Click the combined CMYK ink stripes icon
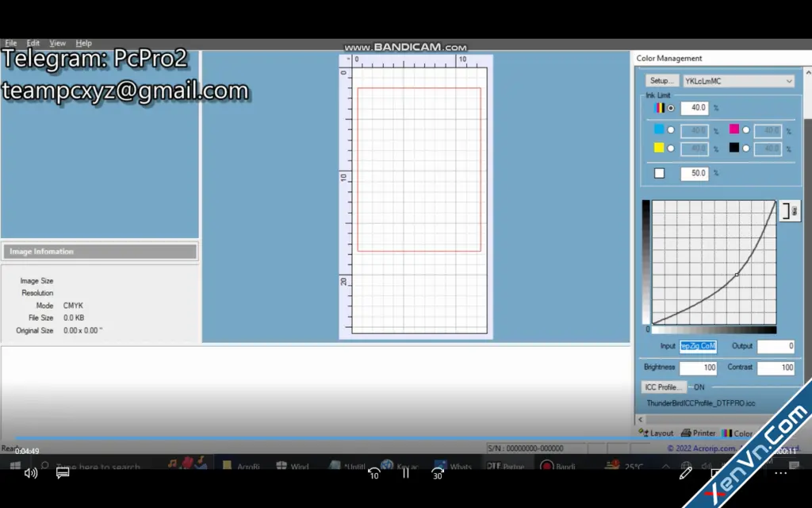 click(x=660, y=108)
